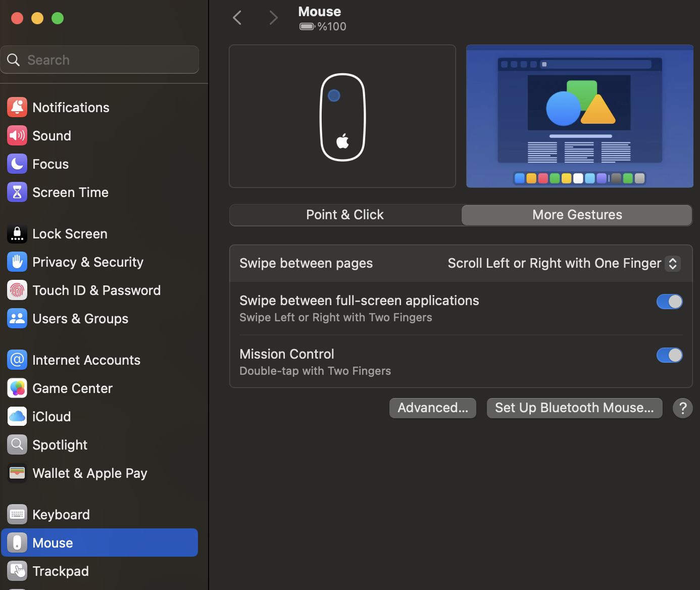Select Sound in the sidebar
This screenshot has height=590, width=700.
click(x=52, y=136)
